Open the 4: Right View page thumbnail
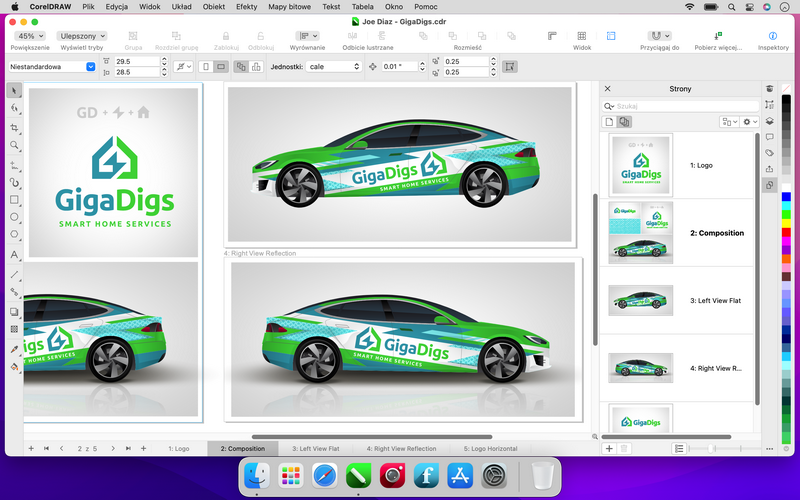800x500 pixels. (640, 368)
